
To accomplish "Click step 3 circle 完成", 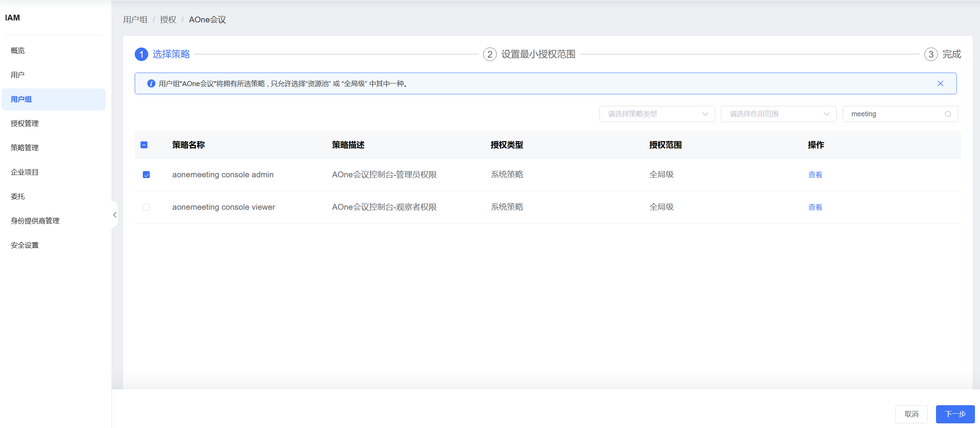I will point(931,54).
